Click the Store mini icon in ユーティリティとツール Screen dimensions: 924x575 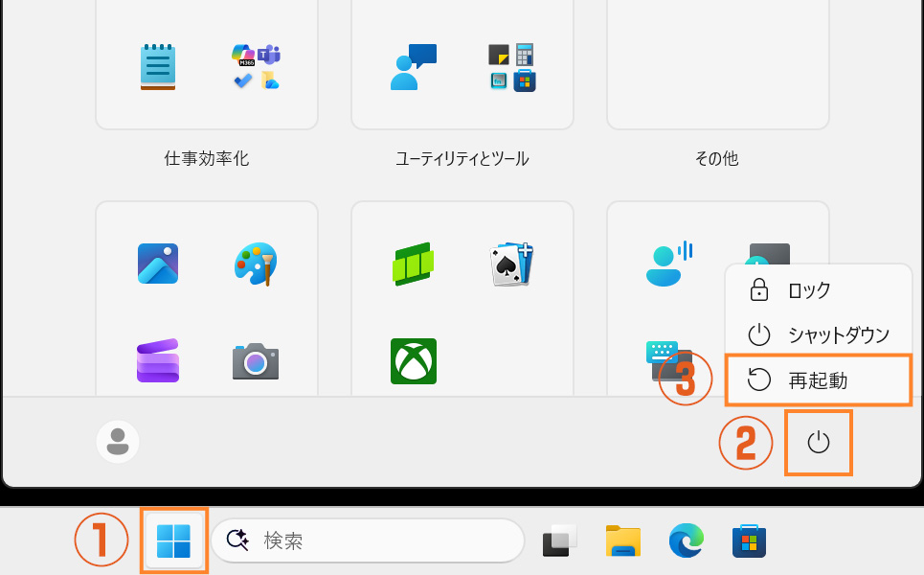pos(525,80)
